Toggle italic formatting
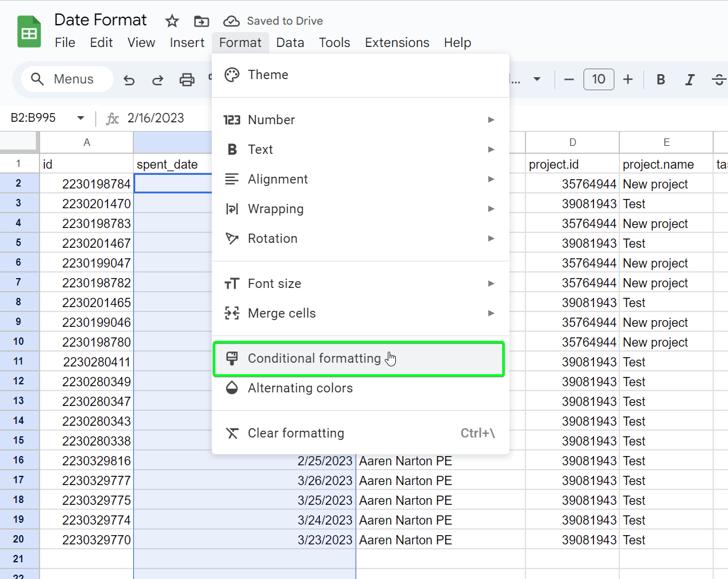728x579 pixels. (690, 79)
